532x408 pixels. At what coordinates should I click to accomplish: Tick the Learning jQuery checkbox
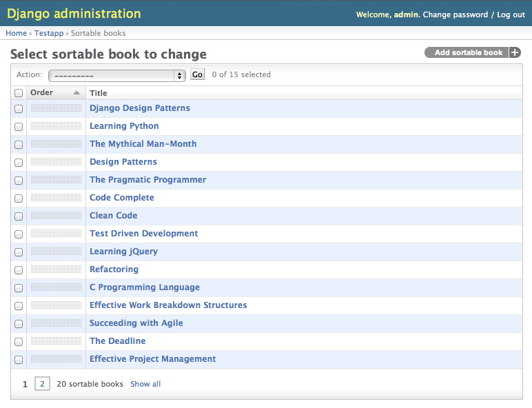[x=19, y=252]
